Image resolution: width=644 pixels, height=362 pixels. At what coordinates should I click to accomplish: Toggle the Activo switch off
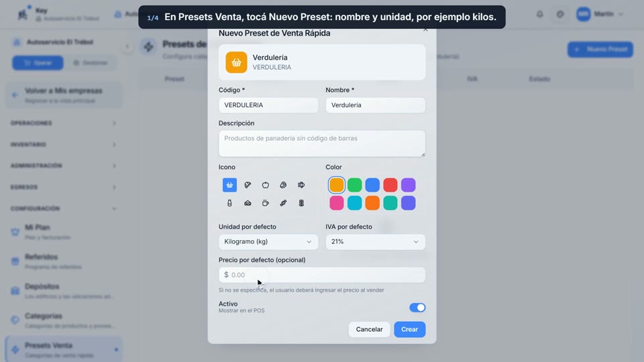pos(417,308)
